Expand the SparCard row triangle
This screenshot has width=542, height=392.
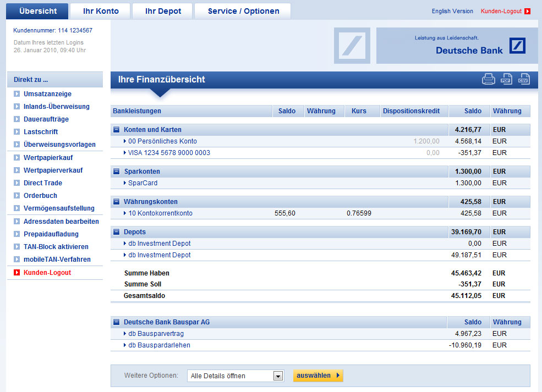click(x=125, y=183)
